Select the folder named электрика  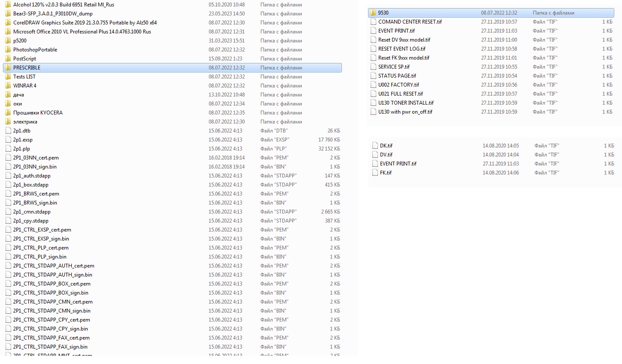(25, 122)
